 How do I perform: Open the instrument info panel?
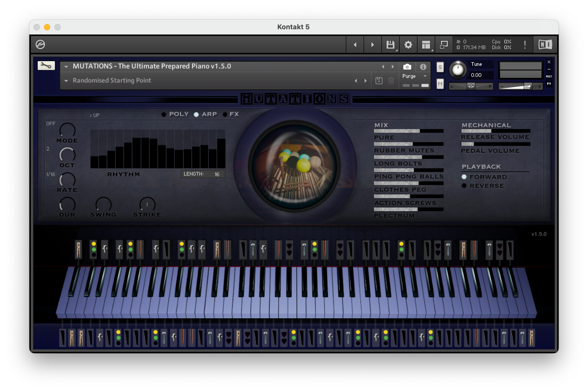click(422, 66)
